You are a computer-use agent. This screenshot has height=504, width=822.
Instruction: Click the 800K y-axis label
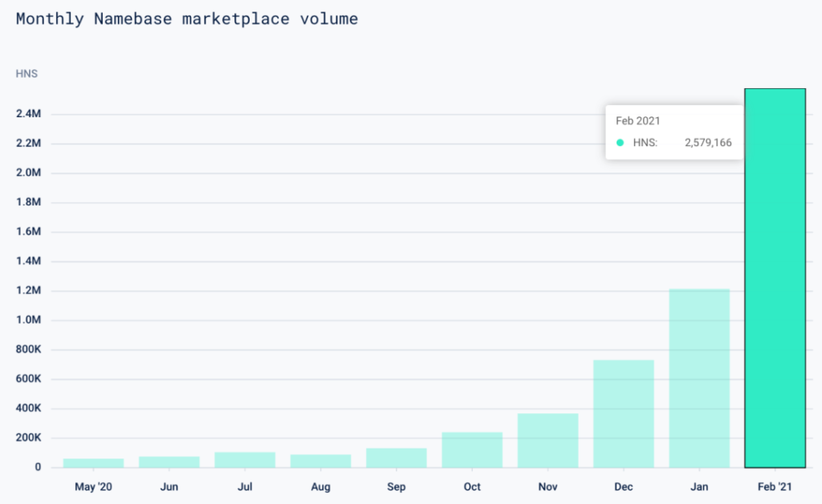point(28,349)
